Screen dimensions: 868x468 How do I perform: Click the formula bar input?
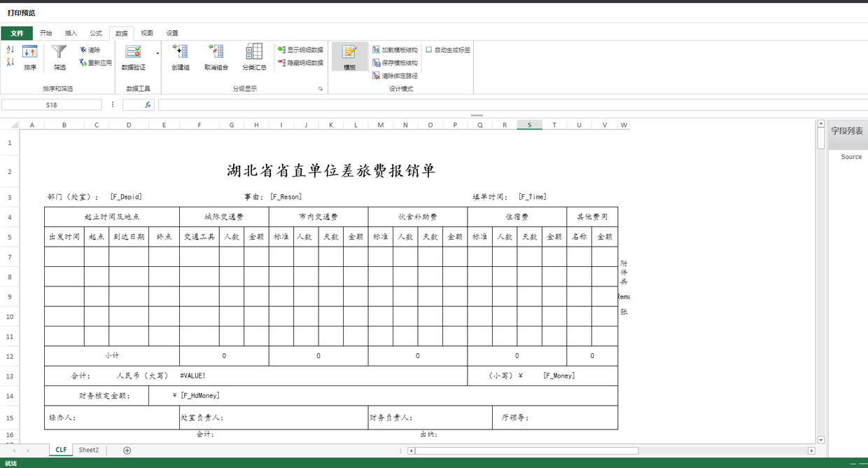click(x=512, y=105)
